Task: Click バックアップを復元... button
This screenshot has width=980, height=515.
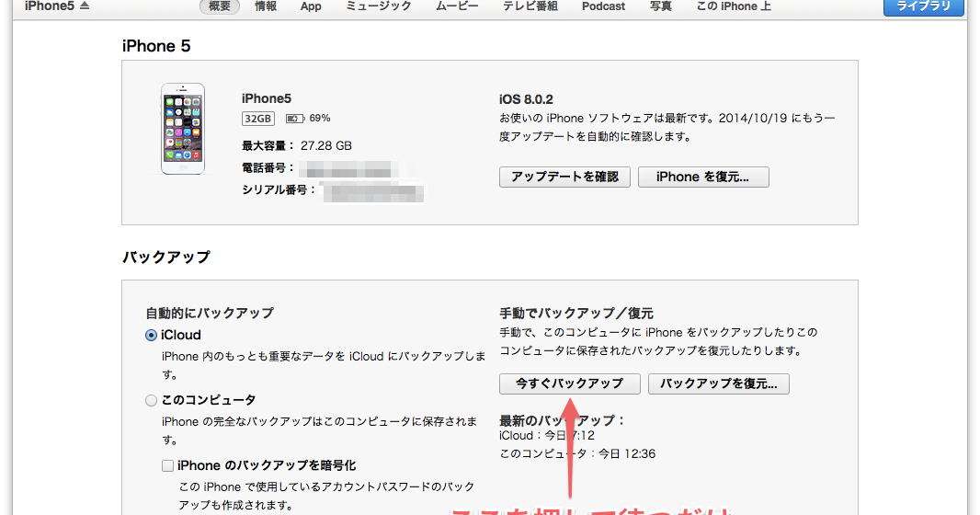Action: (x=718, y=383)
